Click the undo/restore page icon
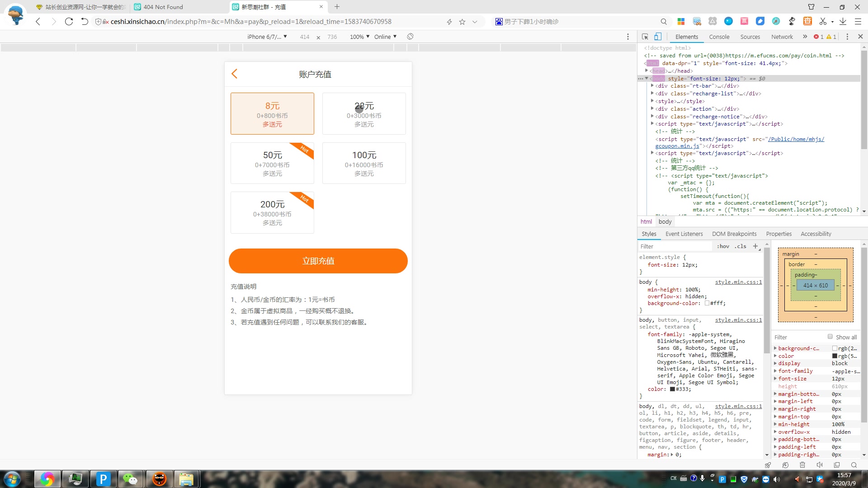Viewport: 868px width, 488px height. click(85, 21)
